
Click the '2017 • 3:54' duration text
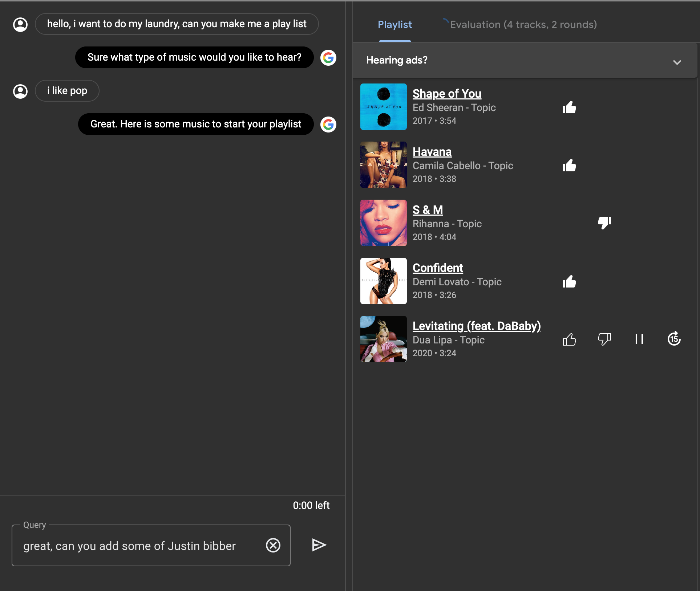coord(434,121)
